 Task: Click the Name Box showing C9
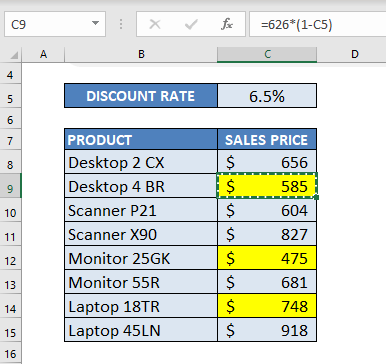[x=55, y=24]
